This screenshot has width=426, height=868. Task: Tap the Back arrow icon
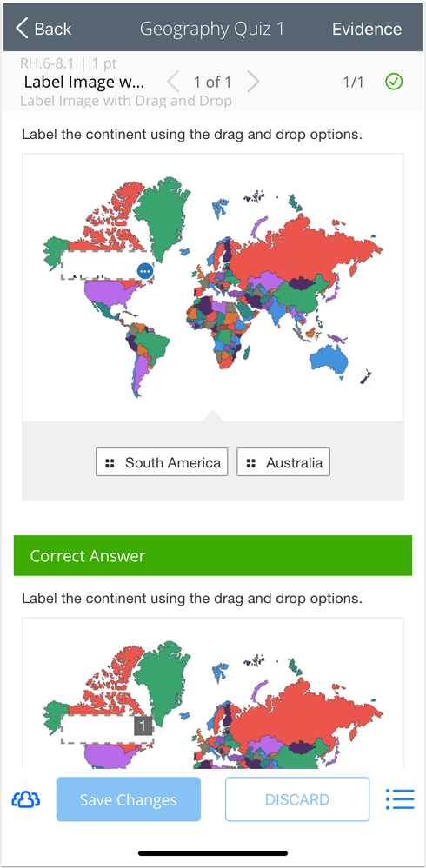[22, 28]
